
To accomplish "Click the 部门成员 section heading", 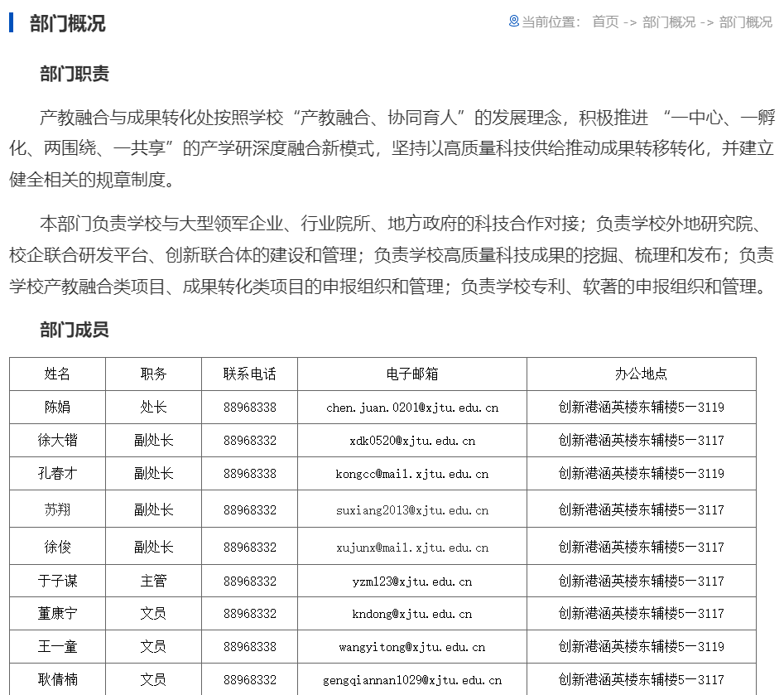I will click(75, 330).
